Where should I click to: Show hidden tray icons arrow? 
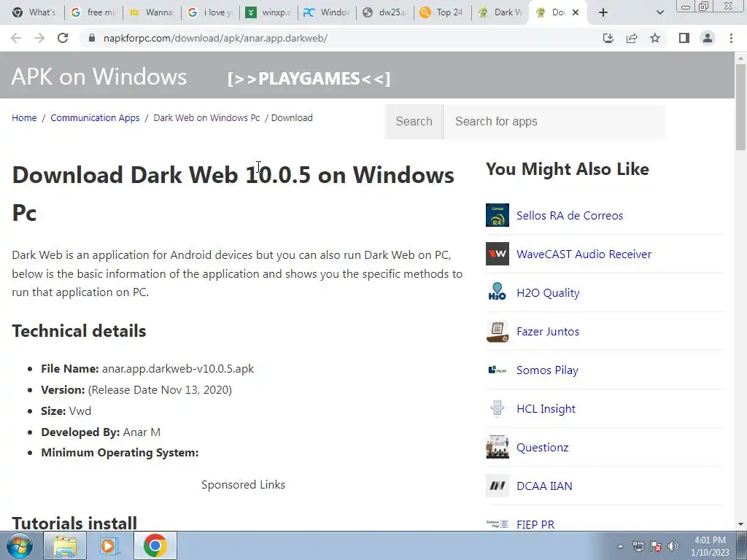[x=620, y=546]
